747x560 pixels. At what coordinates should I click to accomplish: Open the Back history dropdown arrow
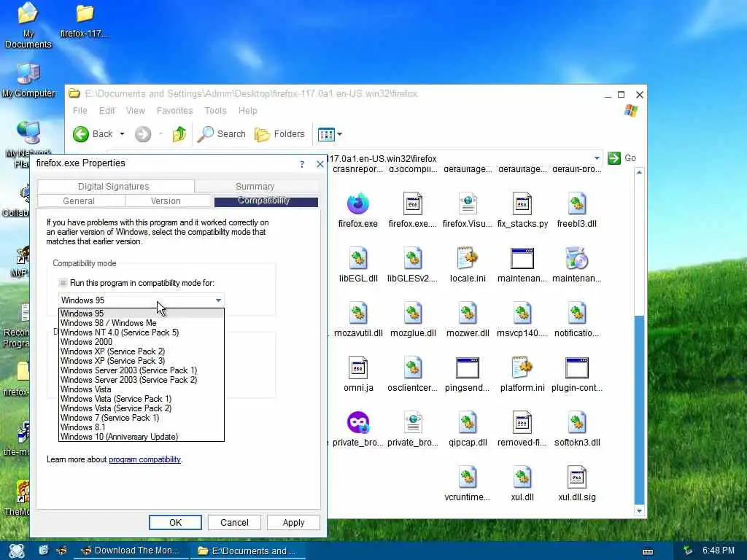pos(122,134)
